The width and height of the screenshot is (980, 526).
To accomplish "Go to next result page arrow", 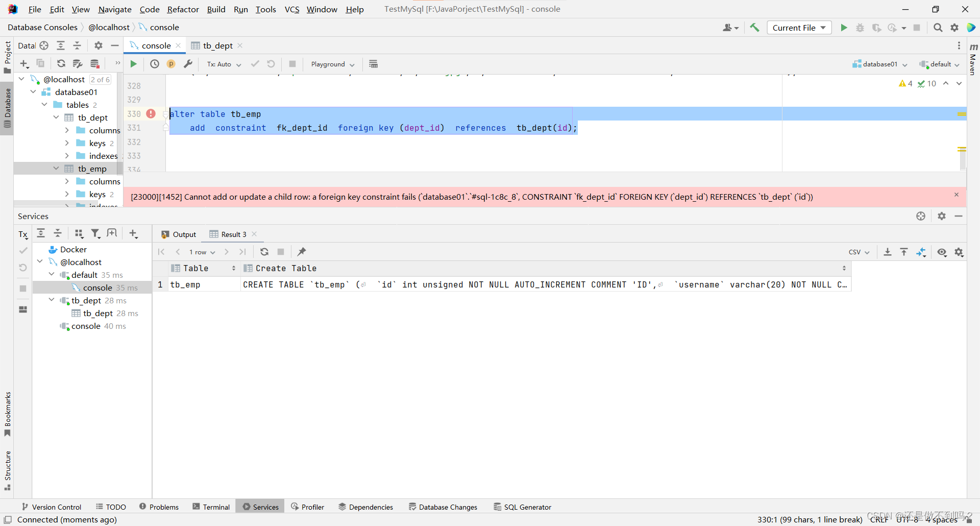I will click(226, 252).
